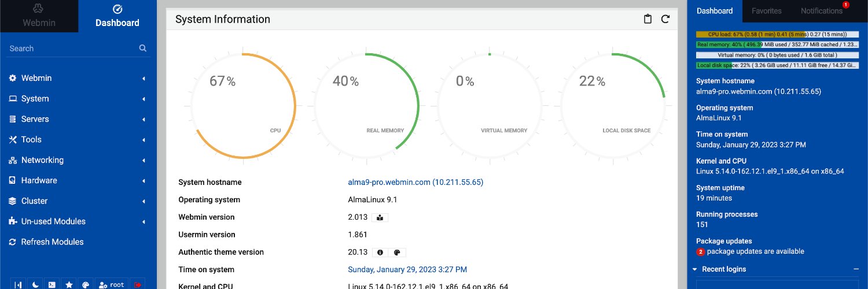Click the Servers rack icon in menu
868x289 pixels.
12,119
